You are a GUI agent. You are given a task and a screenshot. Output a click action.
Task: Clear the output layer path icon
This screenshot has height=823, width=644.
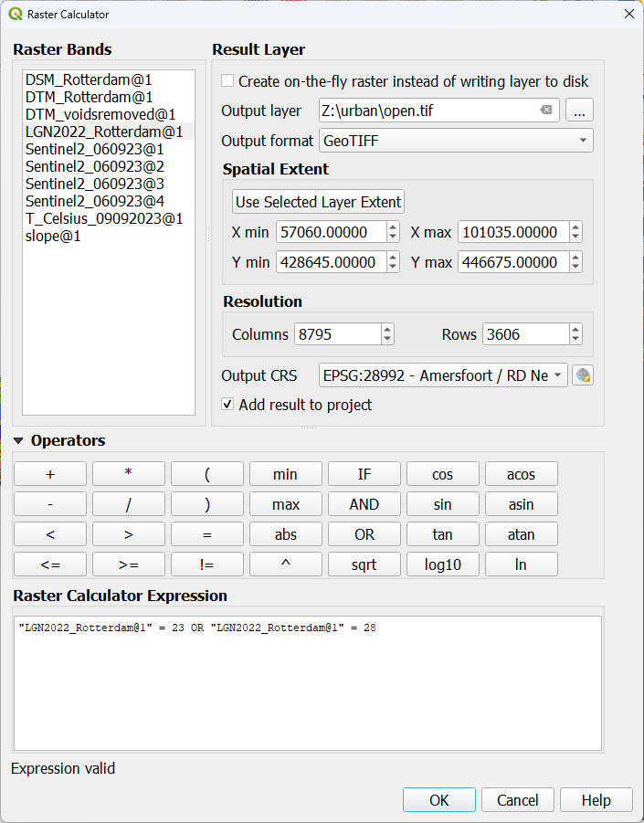[546, 110]
